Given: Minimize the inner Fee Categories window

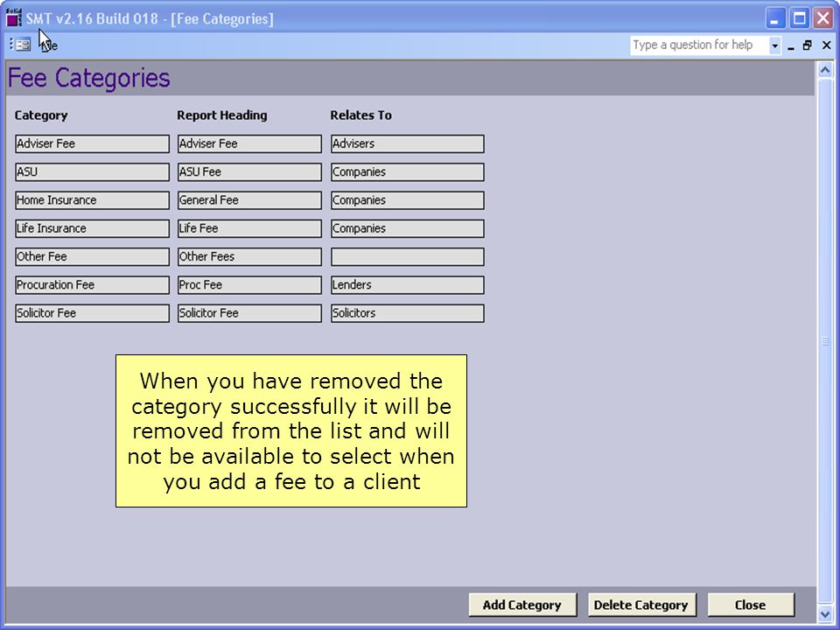Looking at the screenshot, I should click(791, 46).
